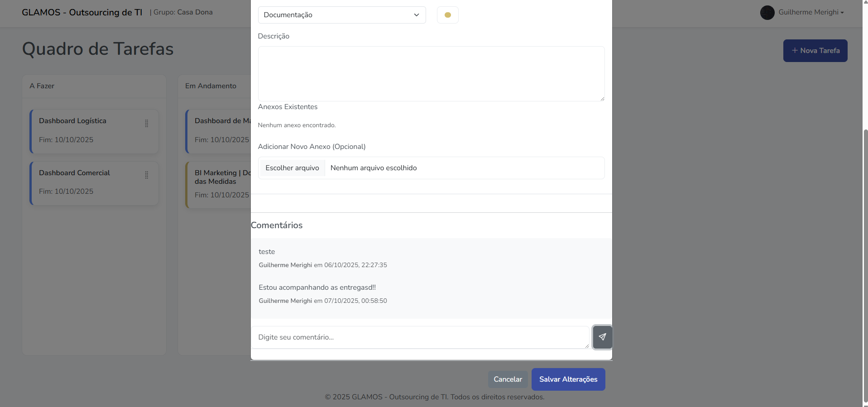The width and height of the screenshot is (868, 407).
Task: Click the GLAMOS - Outsourcing de TI brand link
Action: tap(82, 12)
